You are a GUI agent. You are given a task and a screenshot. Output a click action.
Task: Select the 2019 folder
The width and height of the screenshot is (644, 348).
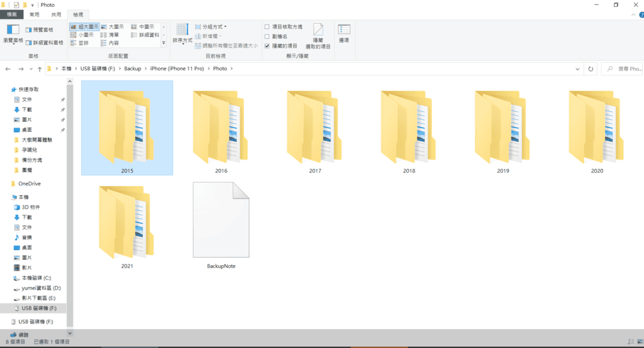click(x=502, y=127)
